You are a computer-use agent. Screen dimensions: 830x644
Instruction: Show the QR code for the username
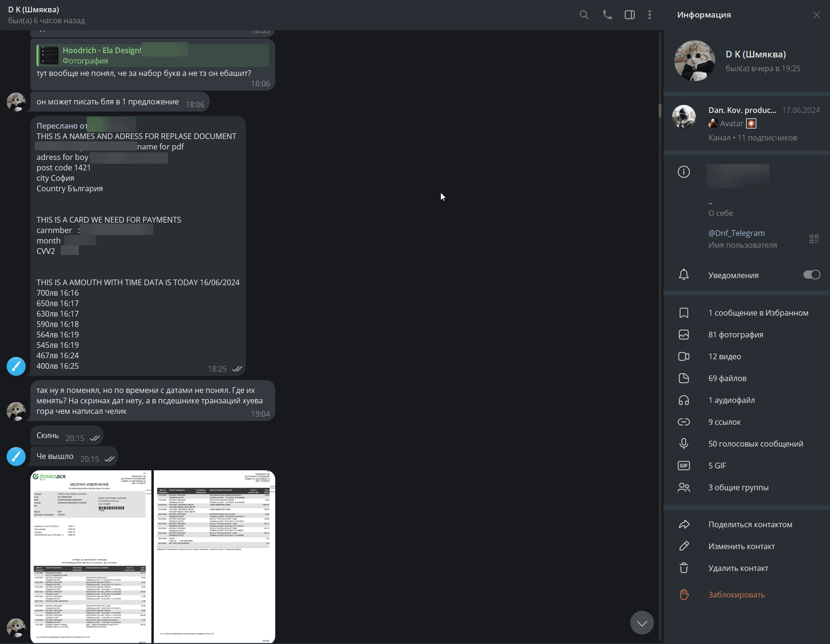coord(814,239)
